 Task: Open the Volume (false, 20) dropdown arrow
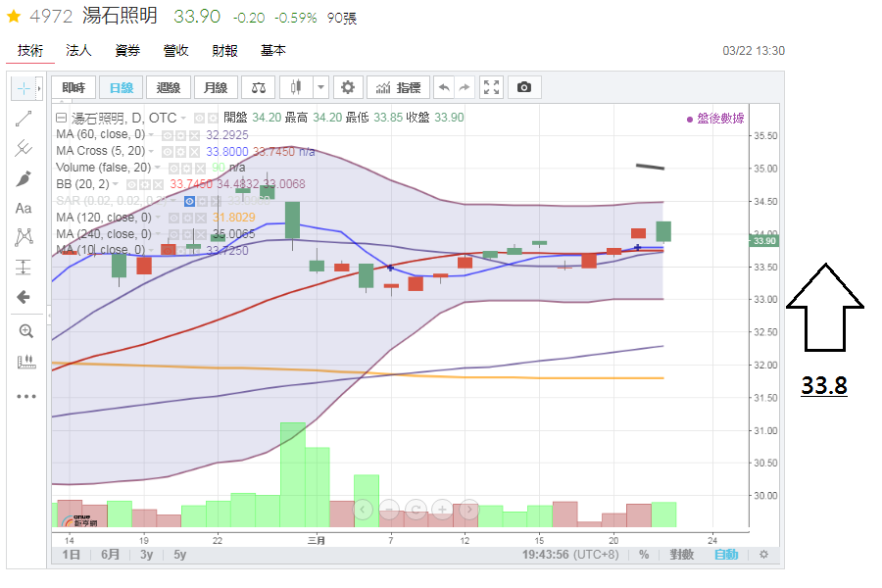tap(158, 168)
